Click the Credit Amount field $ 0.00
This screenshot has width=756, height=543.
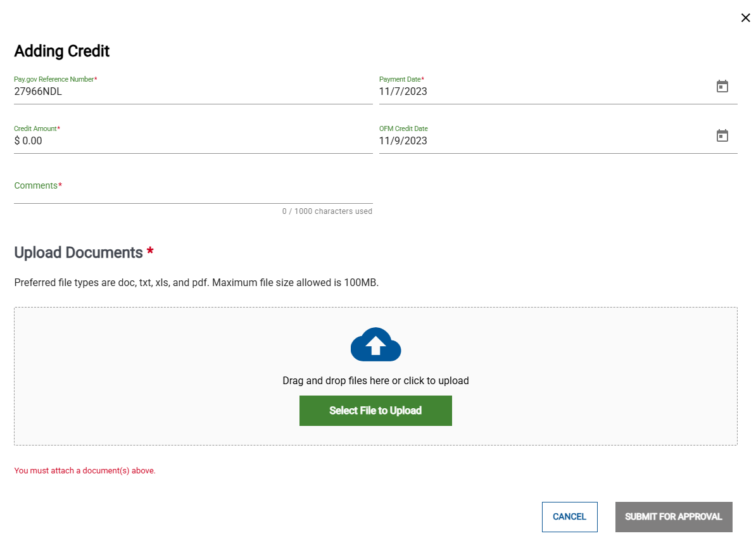(193, 140)
